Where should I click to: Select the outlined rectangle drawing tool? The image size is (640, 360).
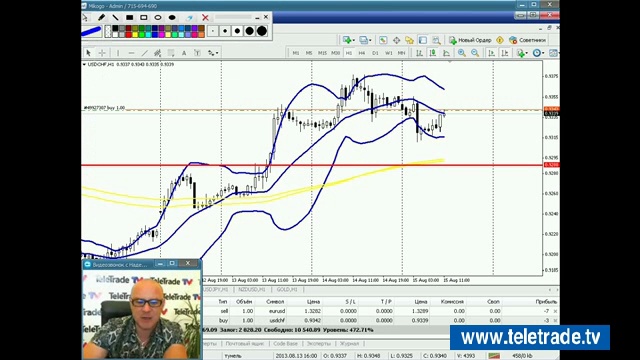pyautogui.click(x=144, y=18)
